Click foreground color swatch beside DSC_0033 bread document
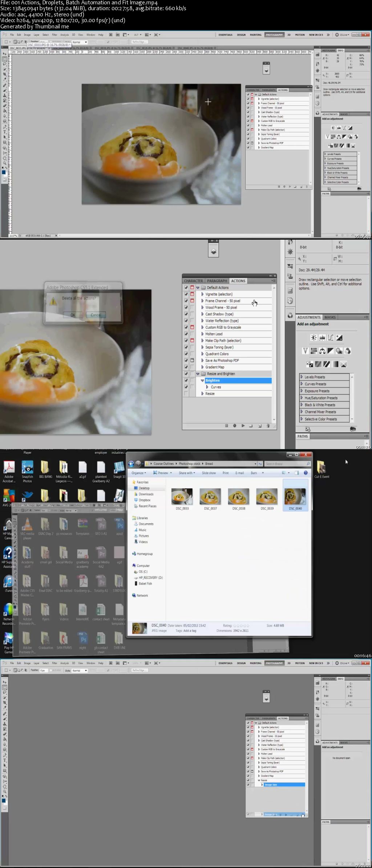 4,172
